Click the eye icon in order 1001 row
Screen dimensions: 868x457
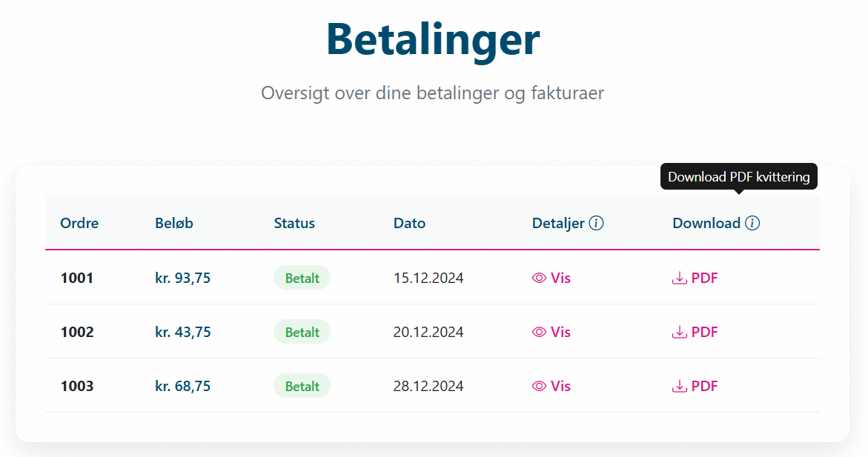coord(539,278)
